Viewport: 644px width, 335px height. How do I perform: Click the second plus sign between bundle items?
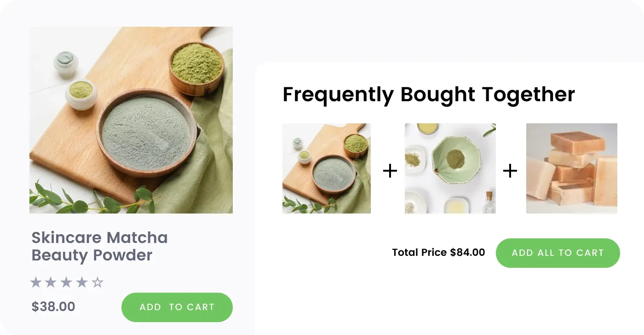[x=510, y=170]
